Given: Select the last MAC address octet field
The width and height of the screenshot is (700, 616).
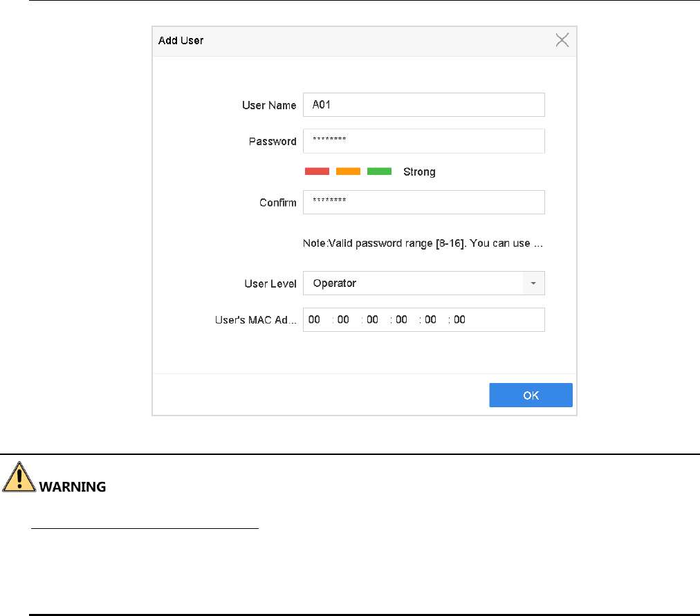Looking at the screenshot, I should [460, 320].
